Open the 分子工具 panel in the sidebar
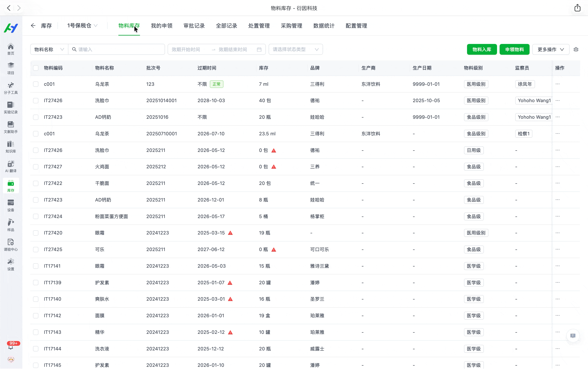 [x=11, y=88]
